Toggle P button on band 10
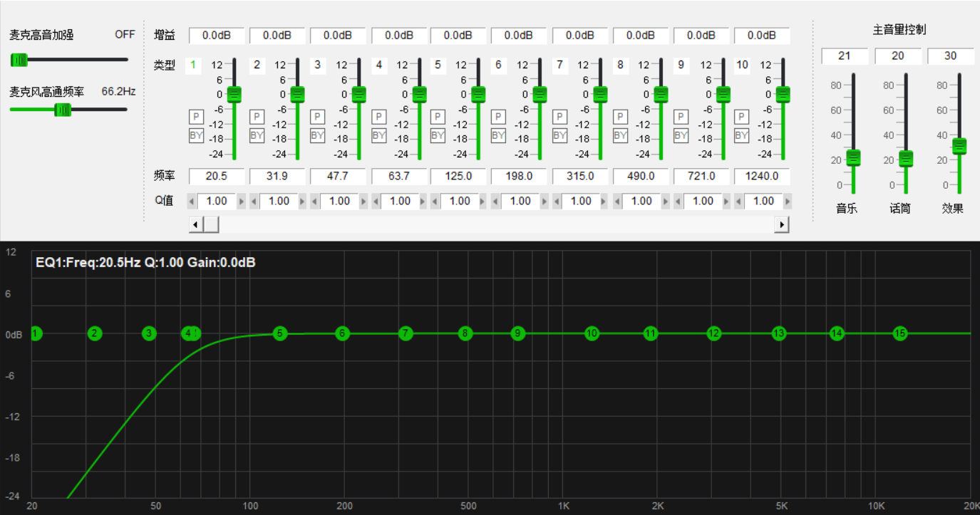This screenshot has height=515, width=980. (741, 117)
